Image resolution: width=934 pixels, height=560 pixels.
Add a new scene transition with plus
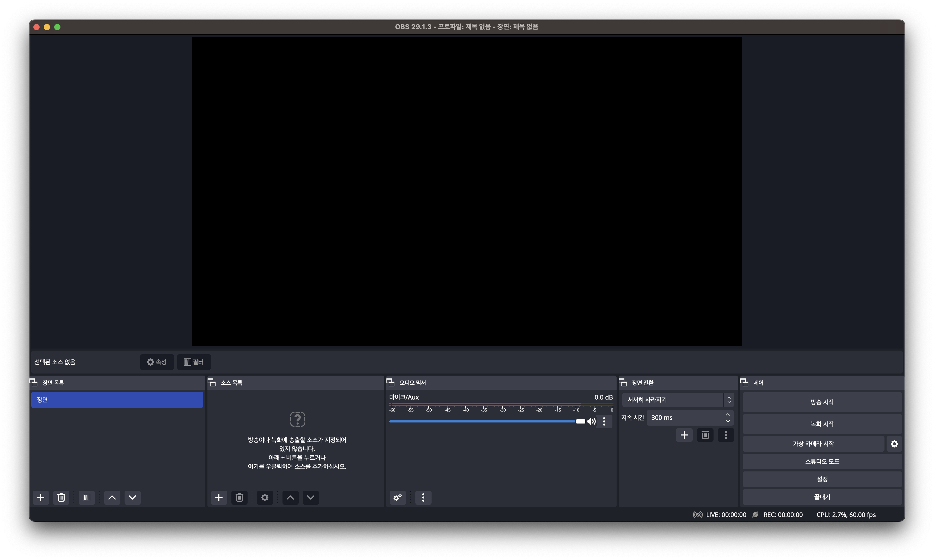684,435
